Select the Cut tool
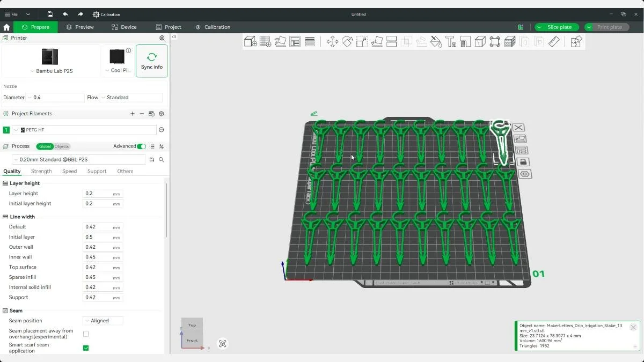 pos(391,41)
